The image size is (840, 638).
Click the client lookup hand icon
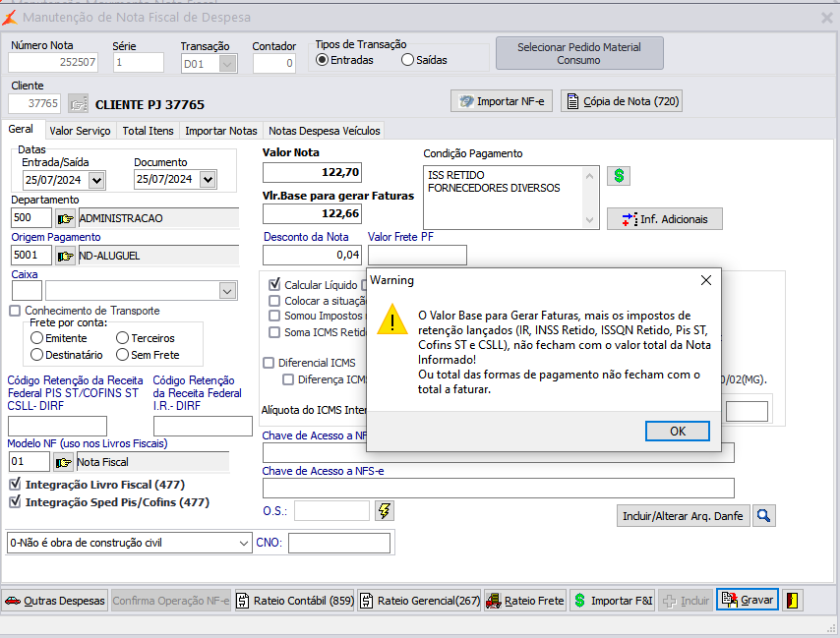click(x=79, y=103)
